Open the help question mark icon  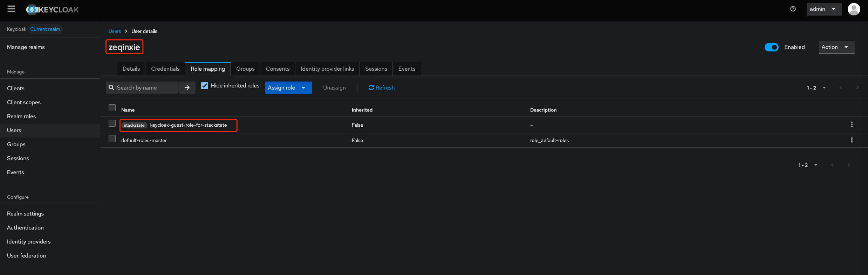(793, 9)
